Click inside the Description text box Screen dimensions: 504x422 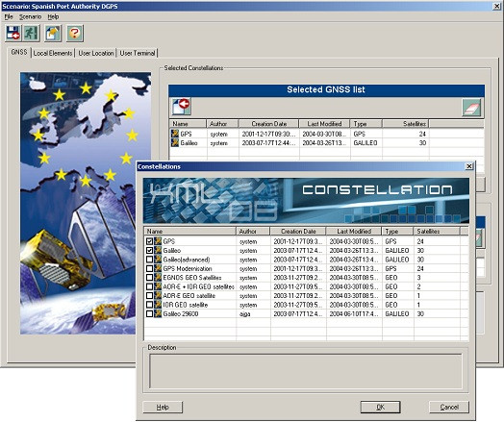click(x=305, y=371)
